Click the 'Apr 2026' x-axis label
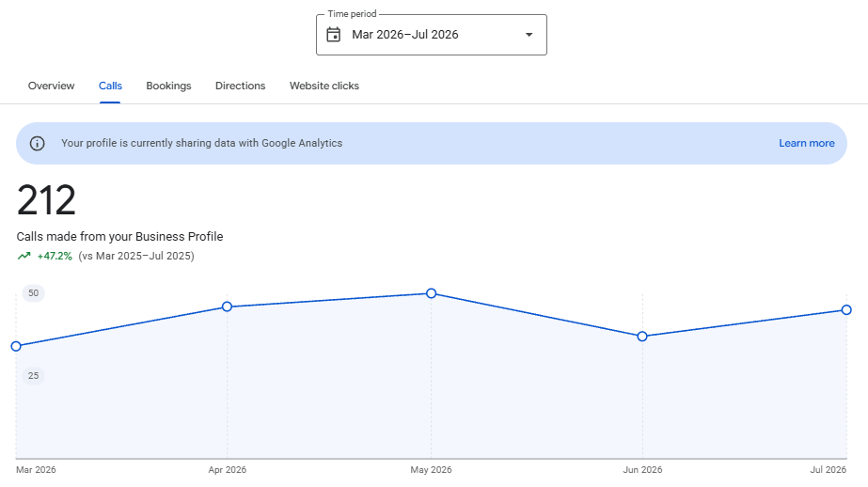 coord(227,470)
